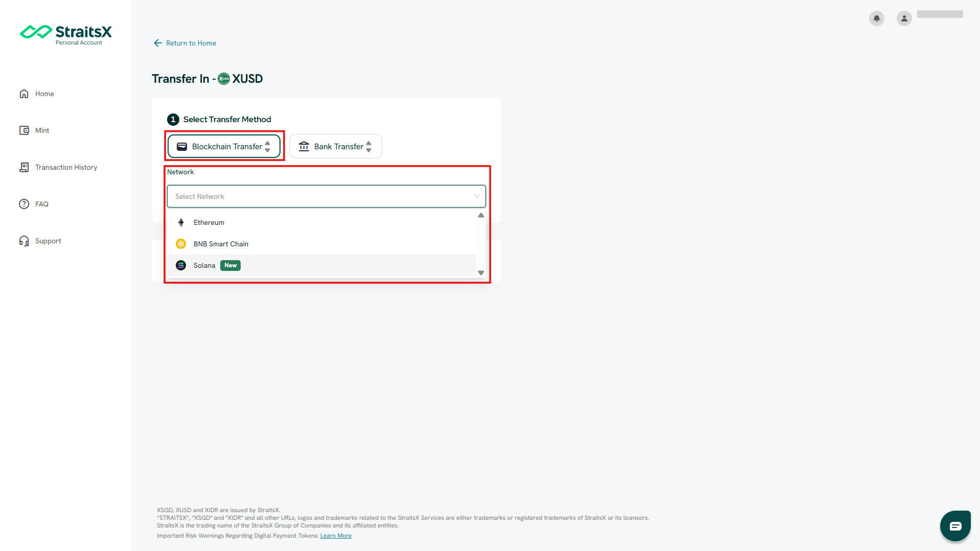Click the Ethereum diamond logo

pyautogui.click(x=181, y=222)
